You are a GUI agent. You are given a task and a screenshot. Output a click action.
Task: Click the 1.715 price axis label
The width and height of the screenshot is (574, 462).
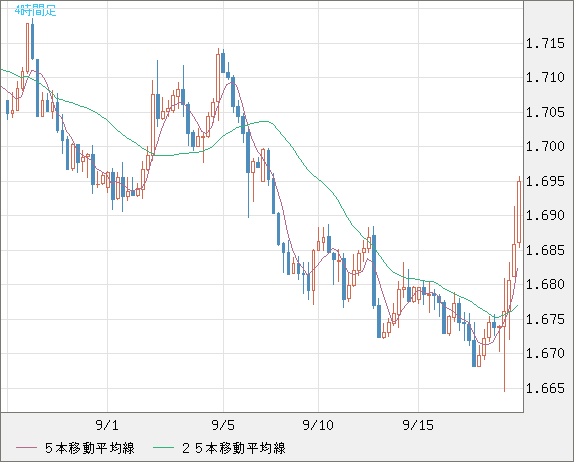(545, 44)
